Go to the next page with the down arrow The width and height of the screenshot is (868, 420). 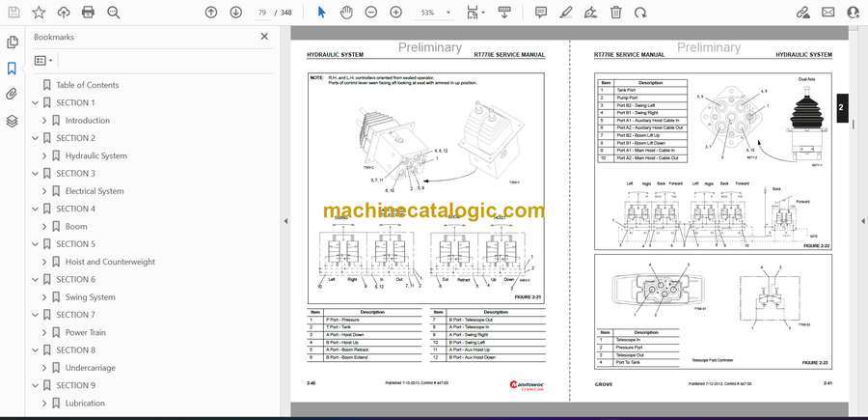point(236,13)
